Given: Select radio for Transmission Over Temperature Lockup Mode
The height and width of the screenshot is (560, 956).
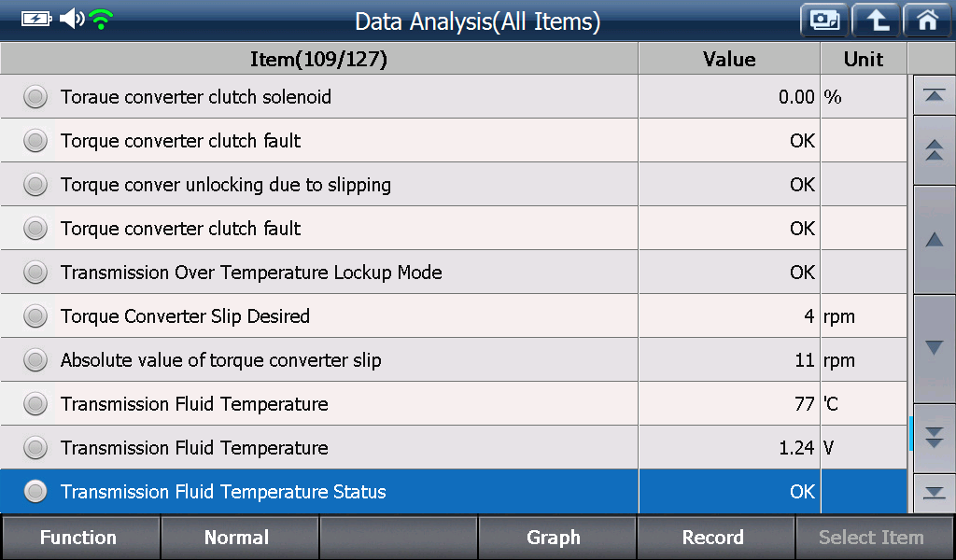Looking at the screenshot, I should point(35,272).
